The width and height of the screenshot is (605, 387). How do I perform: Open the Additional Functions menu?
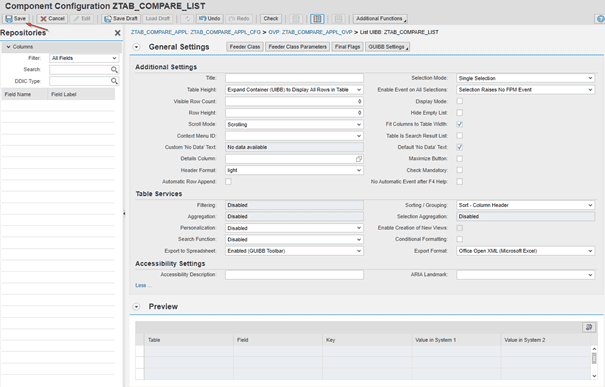point(380,19)
